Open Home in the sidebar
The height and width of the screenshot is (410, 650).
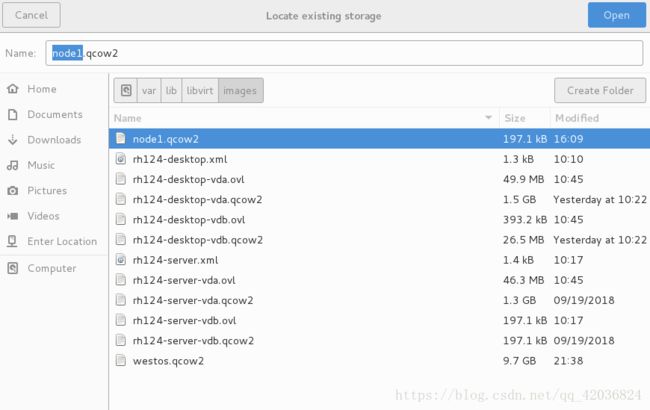click(x=54, y=89)
